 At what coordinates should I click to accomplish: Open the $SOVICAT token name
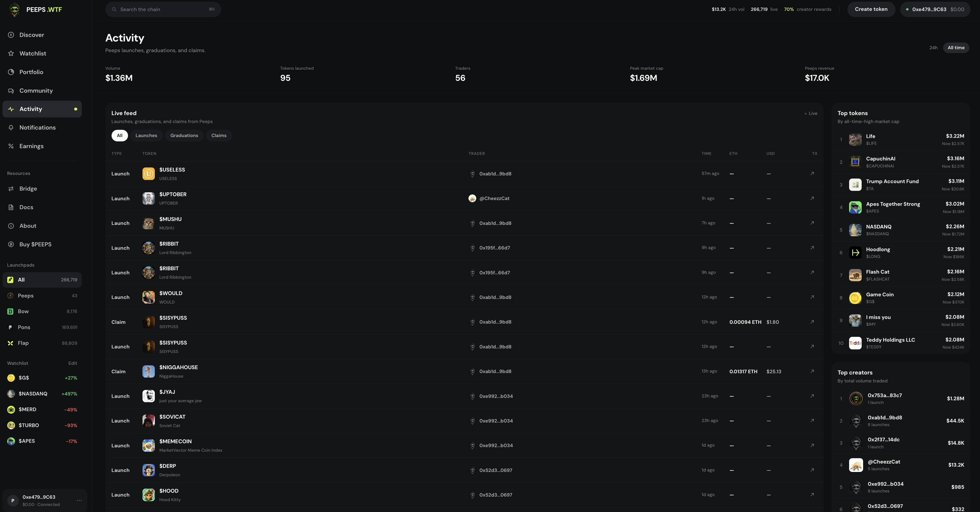point(172,417)
